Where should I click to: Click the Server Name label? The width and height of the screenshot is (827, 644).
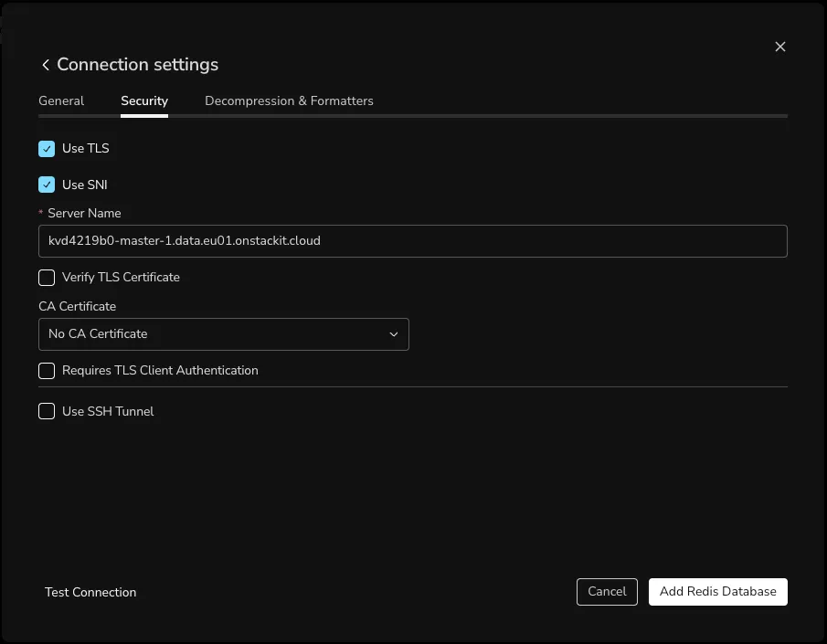click(x=84, y=213)
